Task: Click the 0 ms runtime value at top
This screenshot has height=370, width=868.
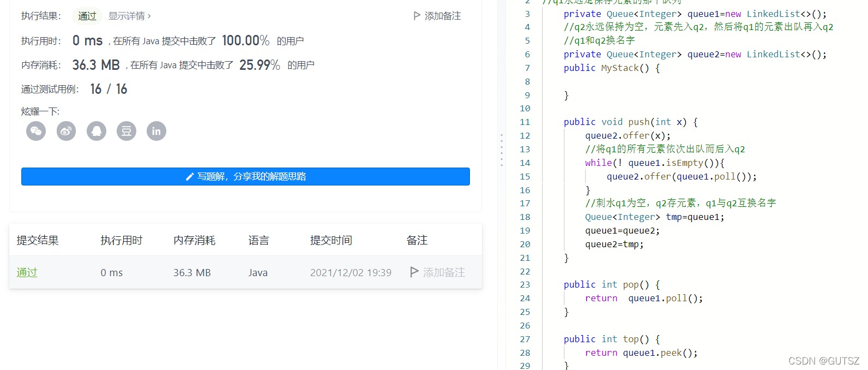Action: pyautogui.click(x=87, y=40)
